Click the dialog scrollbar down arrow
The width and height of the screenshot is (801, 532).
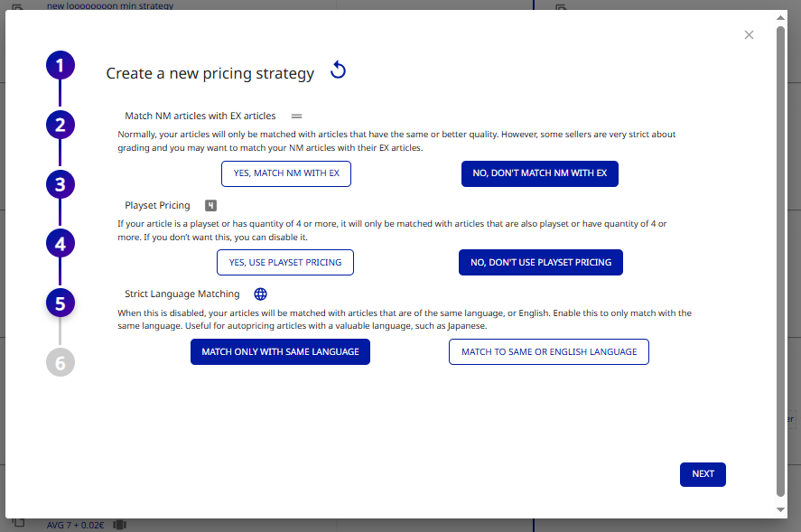[x=780, y=509]
